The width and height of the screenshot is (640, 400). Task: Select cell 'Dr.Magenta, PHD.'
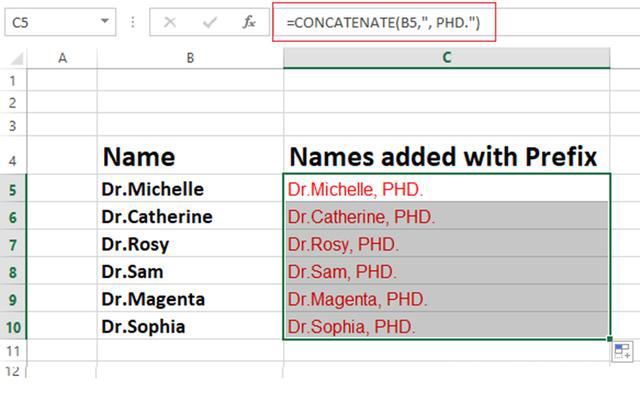(x=447, y=298)
